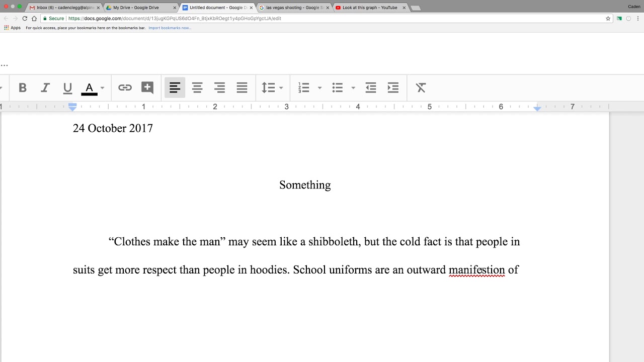The height and width of the screenshot is (362, 644).
Task: Increase indent
Action: pos(393,88)
